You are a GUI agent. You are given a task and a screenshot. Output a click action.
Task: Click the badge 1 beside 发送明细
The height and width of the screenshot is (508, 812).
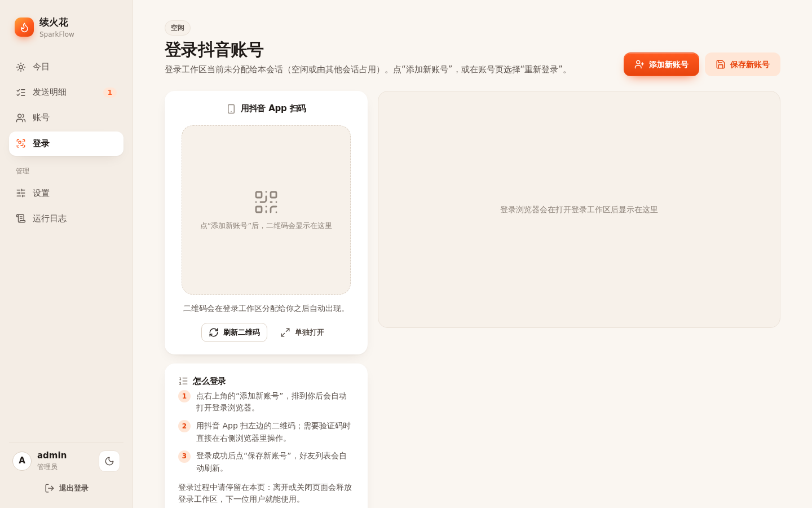coord(109,93)
